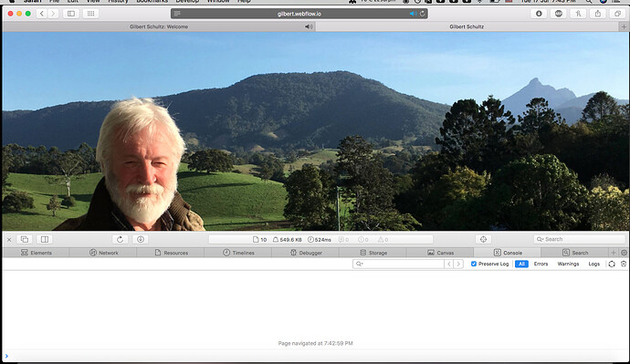Open the Share menu
This screenshot has height=364, width=630.
598,14
